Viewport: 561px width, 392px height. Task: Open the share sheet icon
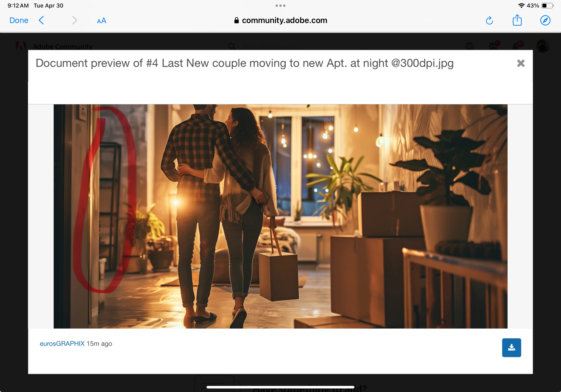517,20
